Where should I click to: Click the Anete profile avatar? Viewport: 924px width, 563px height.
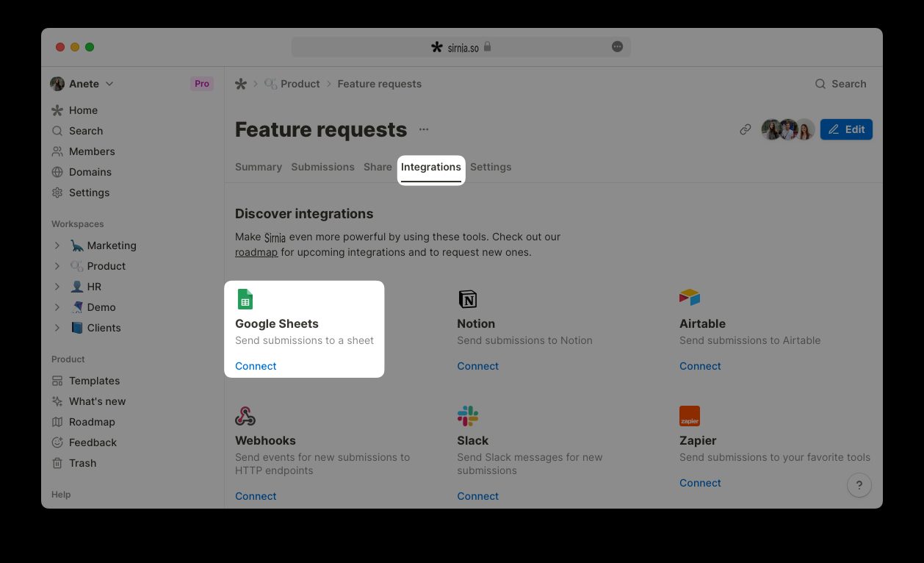click(x=57, y=84)
